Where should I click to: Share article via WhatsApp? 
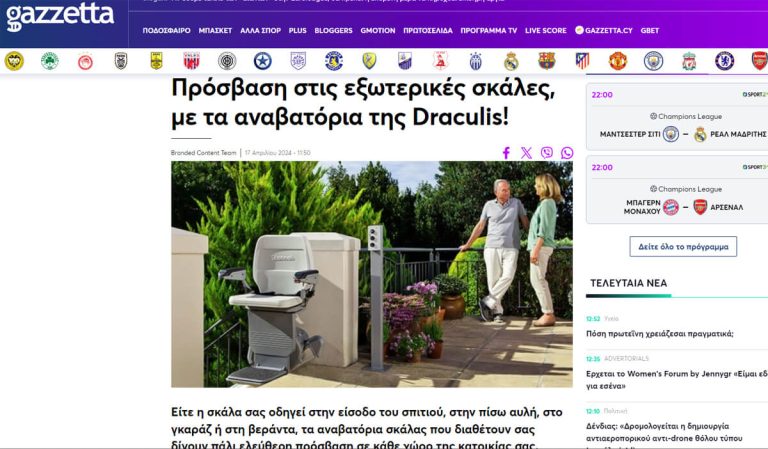tap(567, 153)
